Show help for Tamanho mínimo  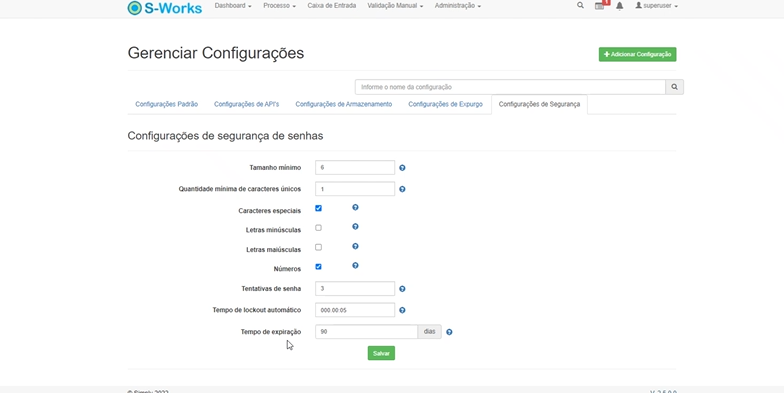(x=402, y=168)
